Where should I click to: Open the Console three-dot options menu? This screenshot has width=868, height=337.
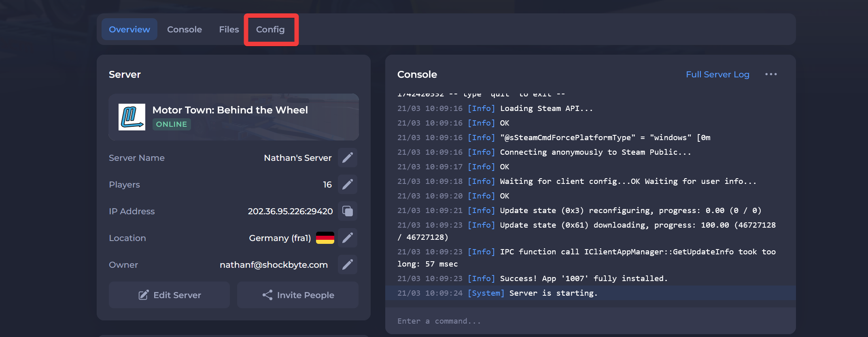[x=771, y=74]
